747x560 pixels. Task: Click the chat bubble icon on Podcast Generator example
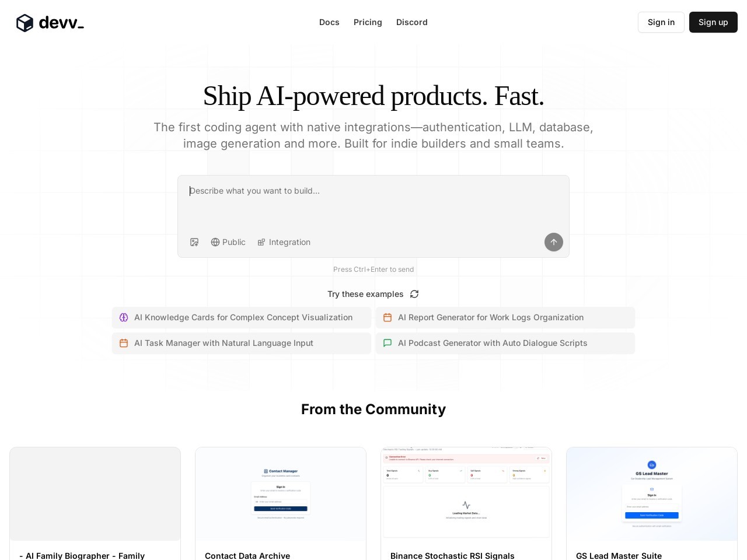(388, 343)
